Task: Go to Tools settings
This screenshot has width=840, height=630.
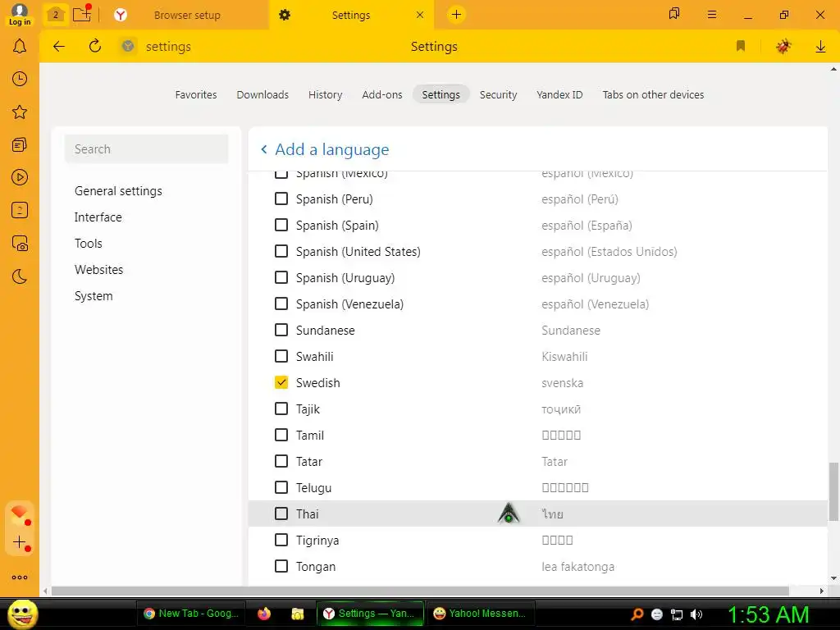Action: 89,243
